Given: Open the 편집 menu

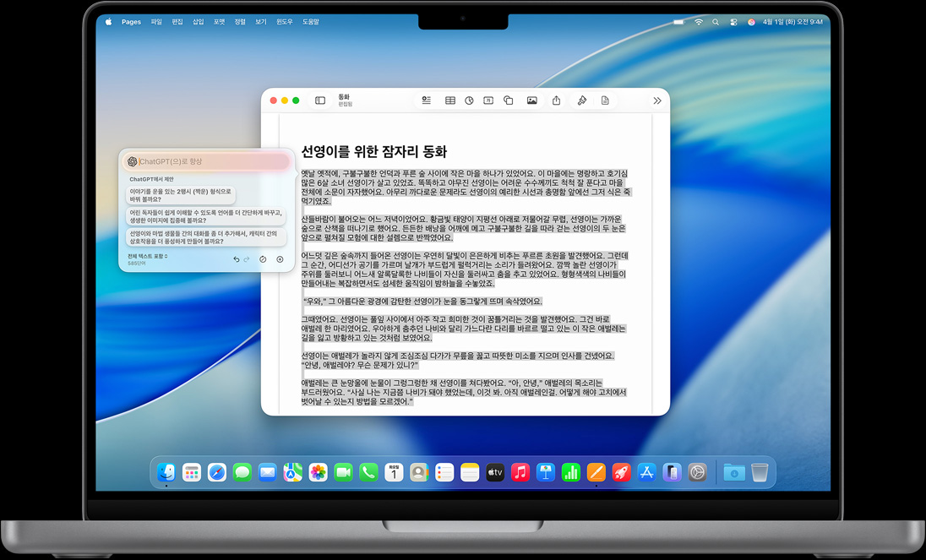Looking at the screenshot, I should point(177,22).
